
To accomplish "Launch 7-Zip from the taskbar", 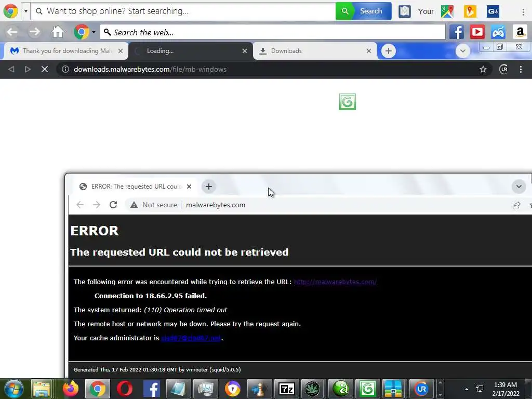I will coord(287,389).
